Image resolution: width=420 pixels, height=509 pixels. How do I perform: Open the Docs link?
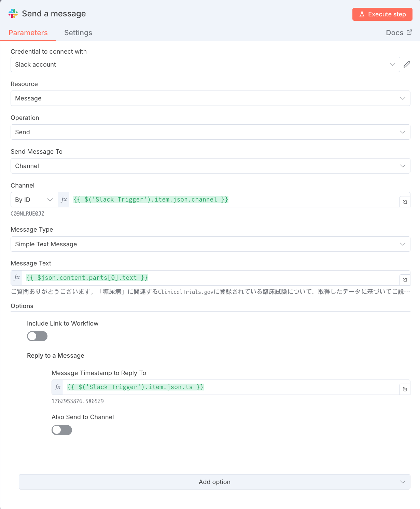tap(398, 33)
